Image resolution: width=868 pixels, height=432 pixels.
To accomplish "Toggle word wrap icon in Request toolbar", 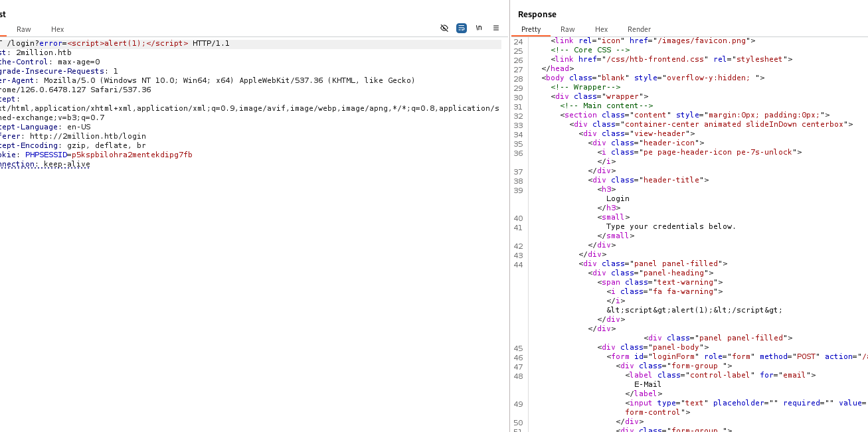I will tap(462, 28).
